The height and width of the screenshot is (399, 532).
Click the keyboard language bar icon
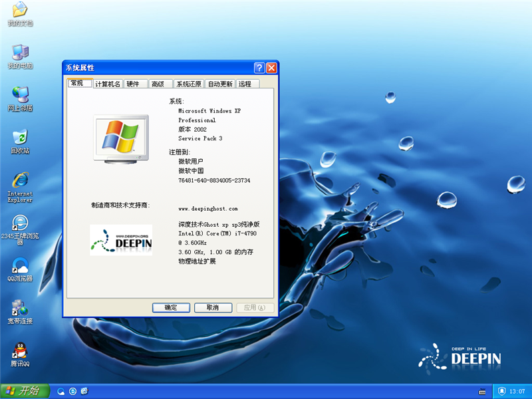click(x=481, y=391)
